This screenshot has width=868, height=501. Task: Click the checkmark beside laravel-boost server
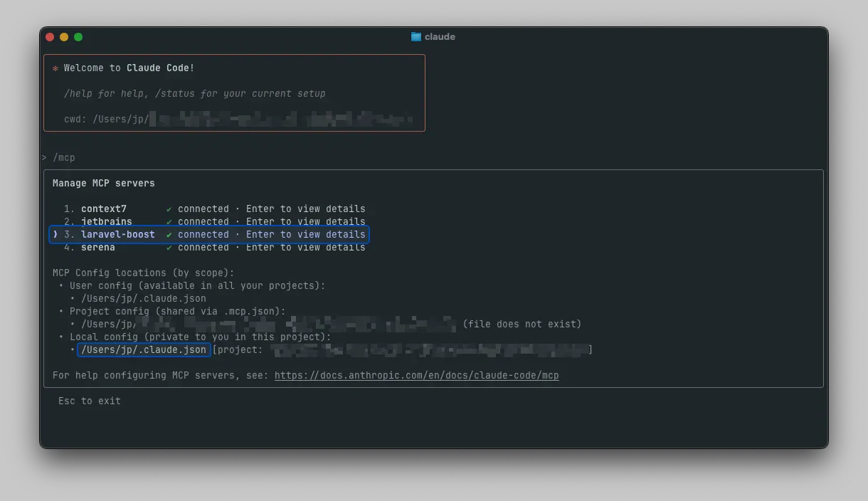[169, 234]
